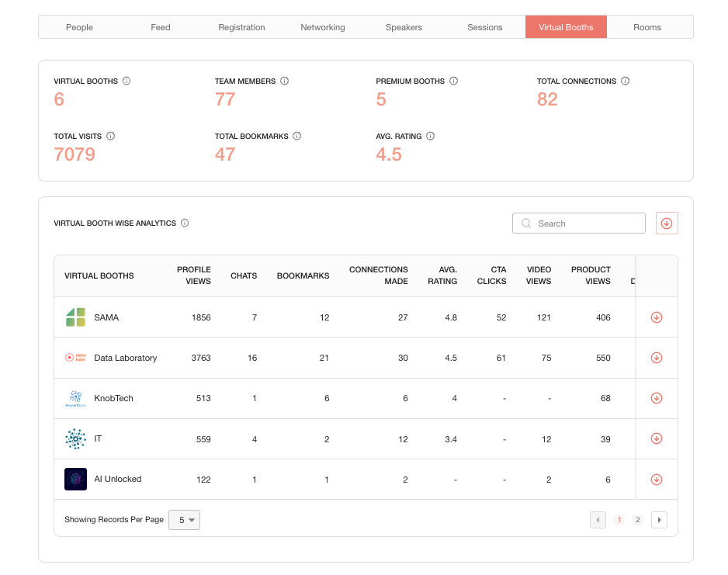
Task: Click the Avg. Rating info icon
Action: (431, 136)
